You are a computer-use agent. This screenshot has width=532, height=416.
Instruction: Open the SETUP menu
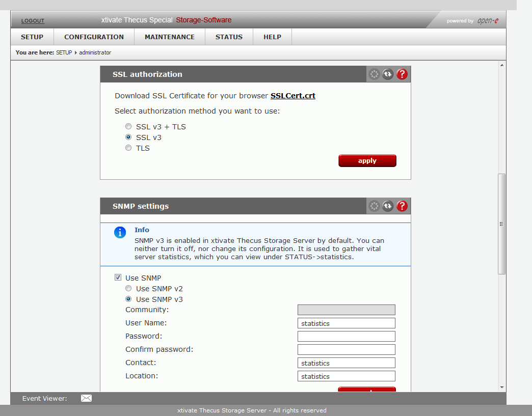coord(32,37)
